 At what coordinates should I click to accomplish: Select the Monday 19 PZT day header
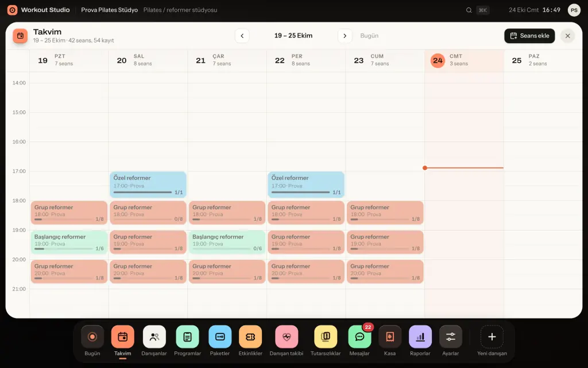[69, 60]
